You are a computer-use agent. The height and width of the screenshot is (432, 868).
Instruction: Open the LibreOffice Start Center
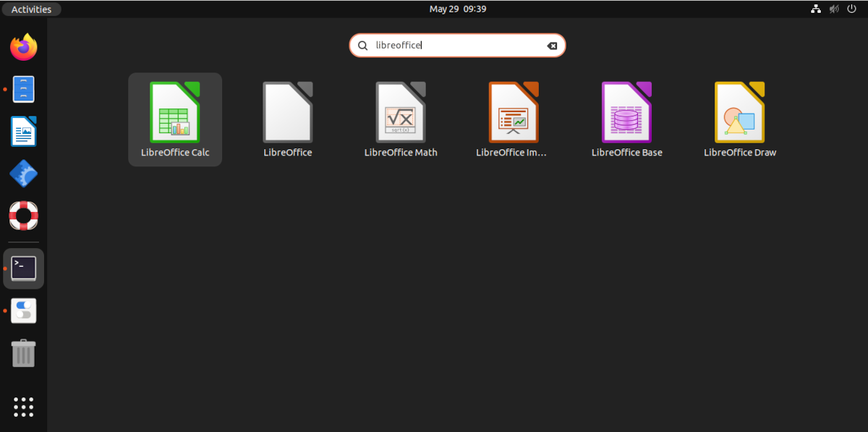287,111
